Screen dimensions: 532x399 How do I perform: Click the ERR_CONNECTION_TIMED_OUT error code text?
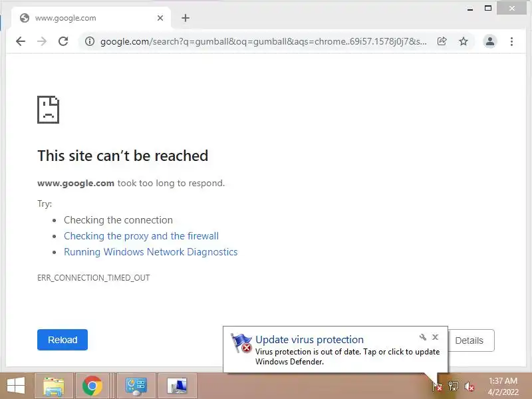94,277
